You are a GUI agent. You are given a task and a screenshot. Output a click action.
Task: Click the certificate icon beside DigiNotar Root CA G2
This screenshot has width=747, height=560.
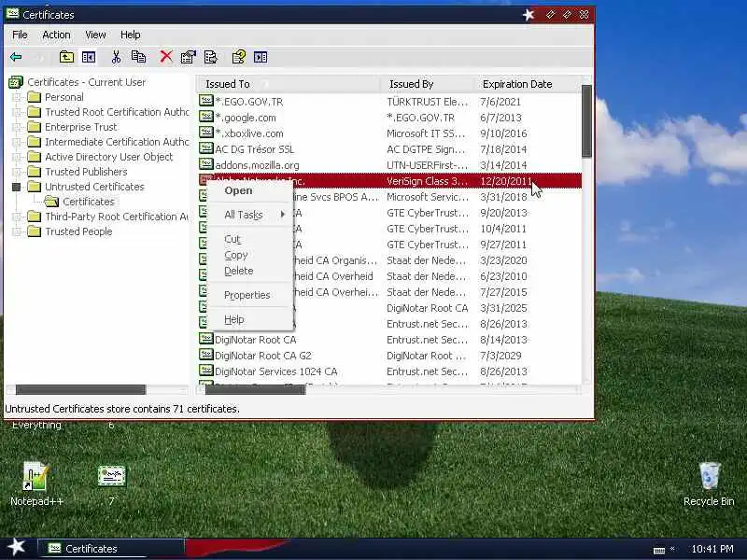click(205, 355)
